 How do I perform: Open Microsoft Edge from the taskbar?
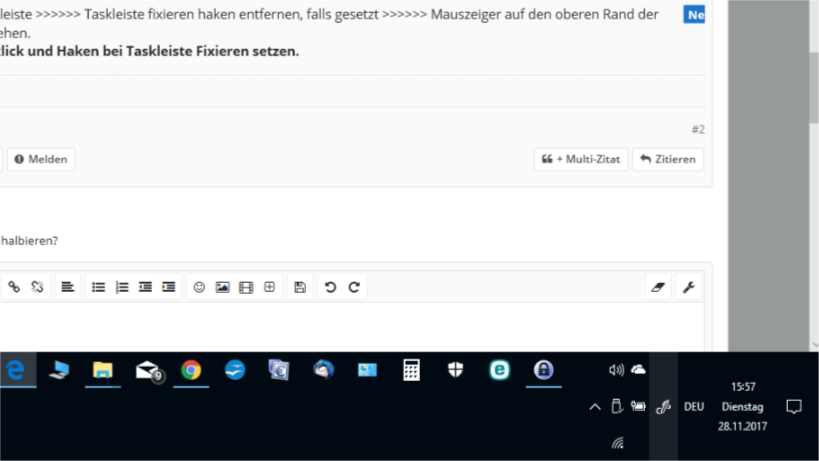(17, 370)
